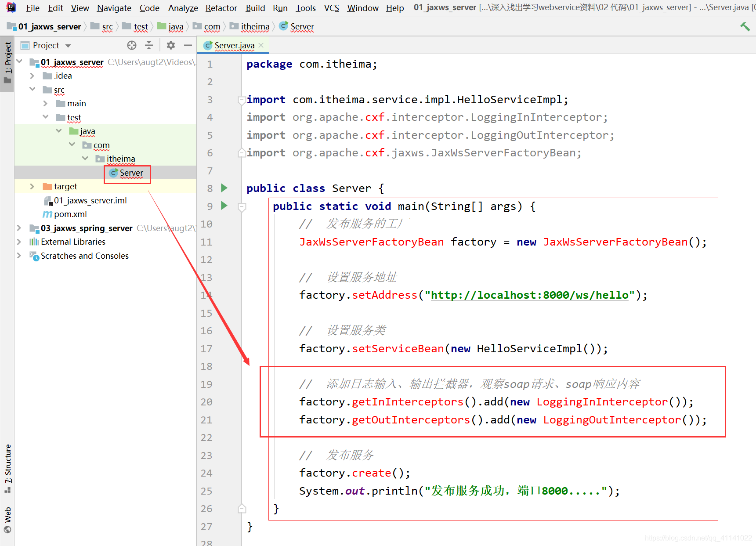Click factory.create() call on line 24

tap(354, 473)
